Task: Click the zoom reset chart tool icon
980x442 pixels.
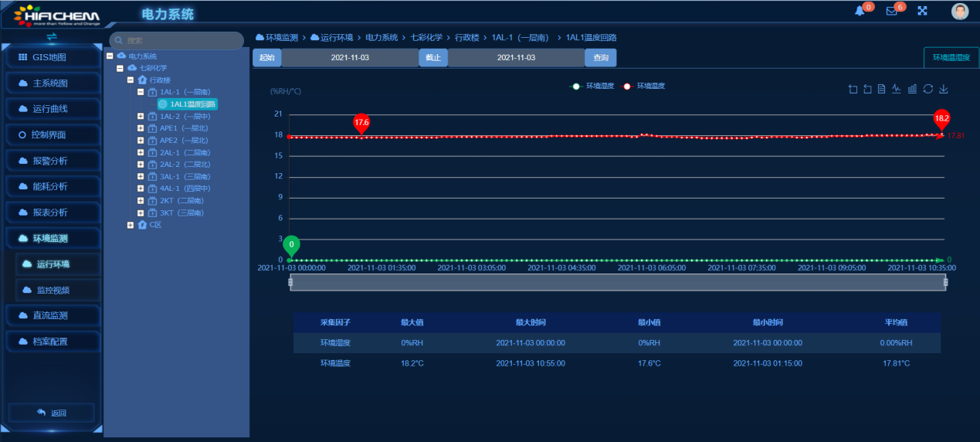Action: pyautogui.click(x=867, y=89)
